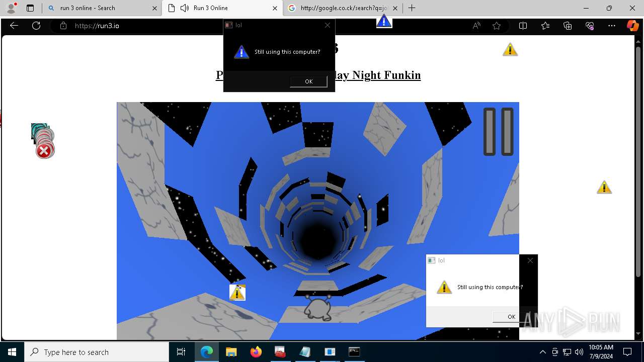Click OK in the white lol dialog
The image size is (644, 362).
click(x=511, y=316)
